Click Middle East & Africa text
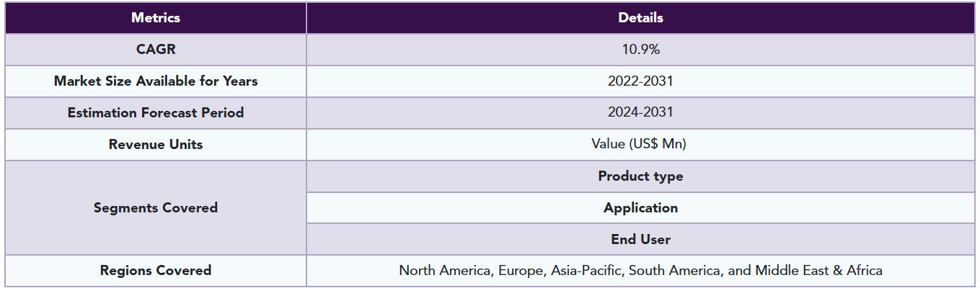The image size is (980, 288). (x=818, y=271)
